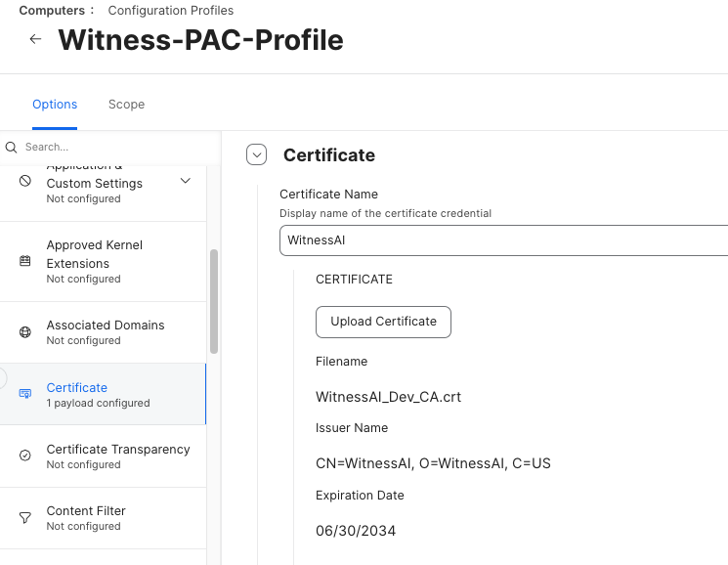
Task: Select the Content Filter payload
Action: point(86,518)
